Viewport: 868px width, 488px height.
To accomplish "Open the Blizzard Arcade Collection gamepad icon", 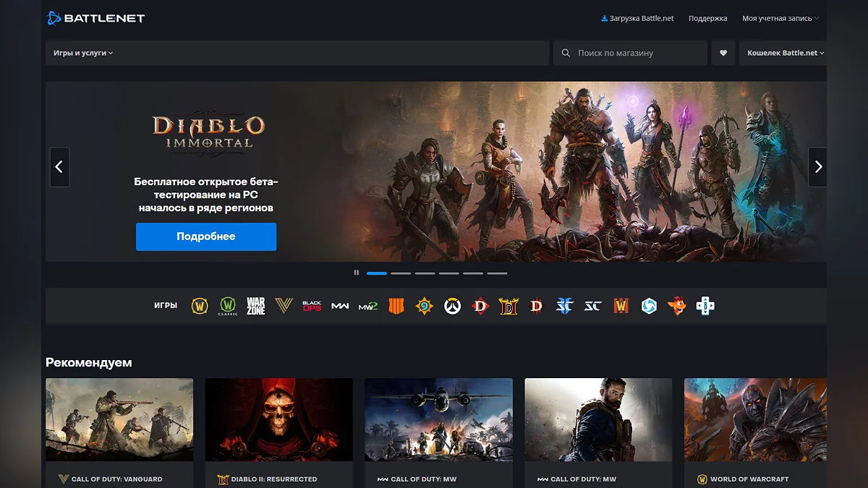I will pyautogui.click(x=705, y=306).
